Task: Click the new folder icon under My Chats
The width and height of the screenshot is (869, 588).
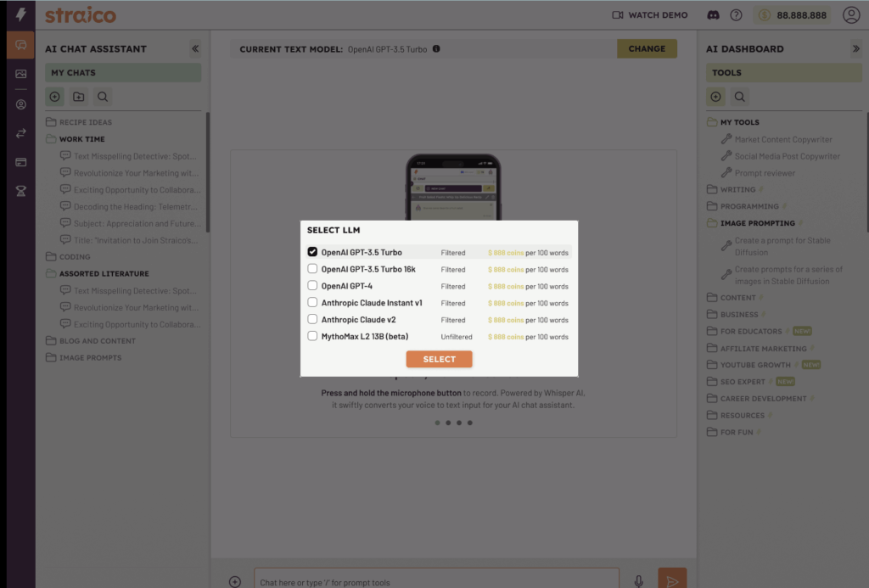Action: 79,97
